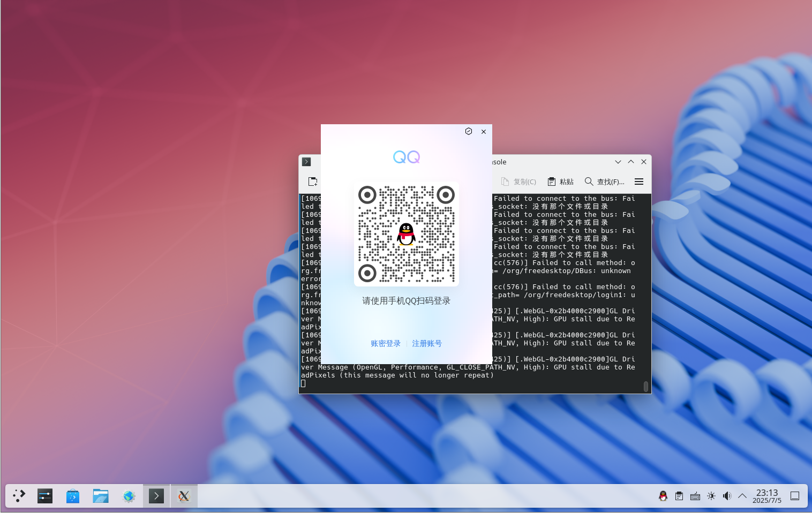Click the Konsole vertical scrollbar
This screenshot has height=513, width=812.
(646, 386)
